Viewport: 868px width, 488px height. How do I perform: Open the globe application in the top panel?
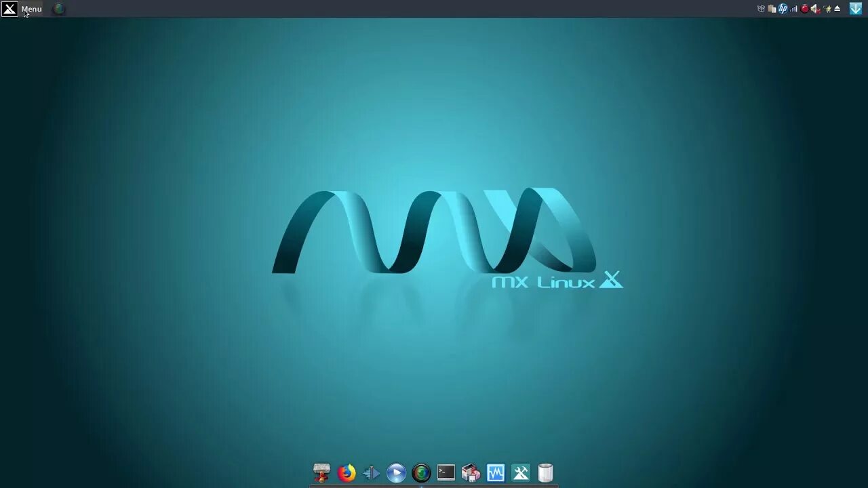[59, 9]
